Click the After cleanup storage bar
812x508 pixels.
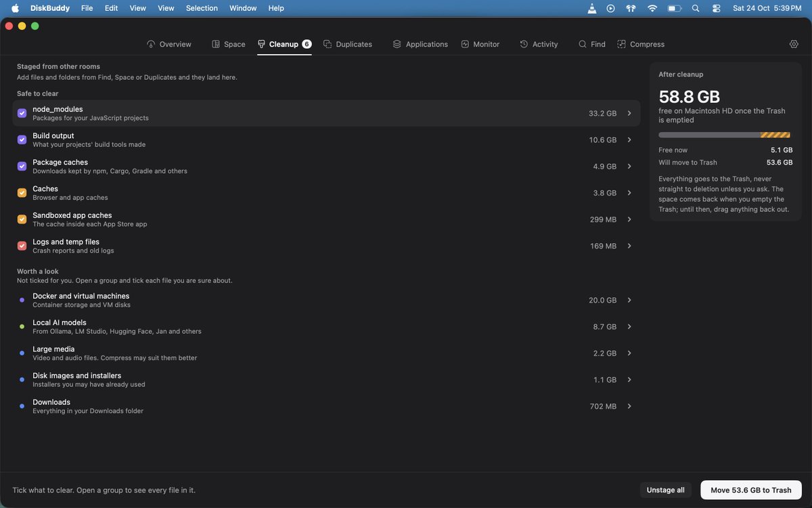724,135
